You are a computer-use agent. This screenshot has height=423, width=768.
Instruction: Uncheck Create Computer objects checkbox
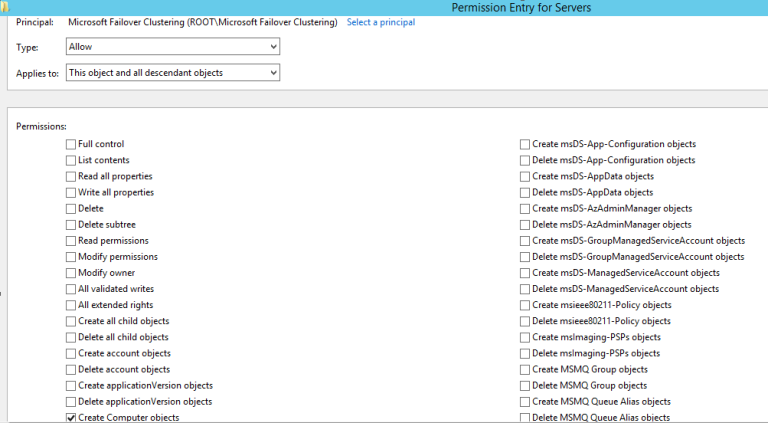(71, 418)
